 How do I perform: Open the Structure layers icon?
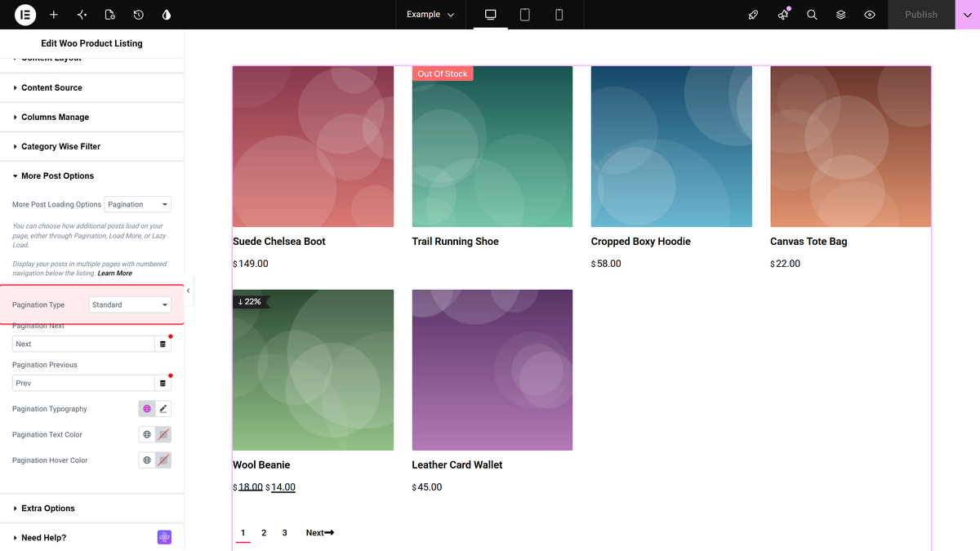pos(840,15)
